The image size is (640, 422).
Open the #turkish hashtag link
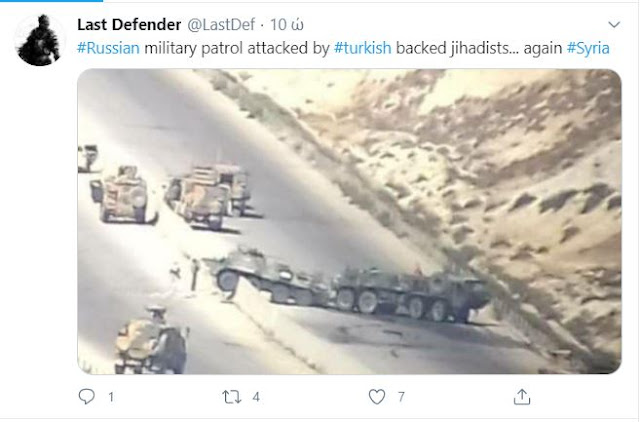pyautogui.click(x=362, y=48)
